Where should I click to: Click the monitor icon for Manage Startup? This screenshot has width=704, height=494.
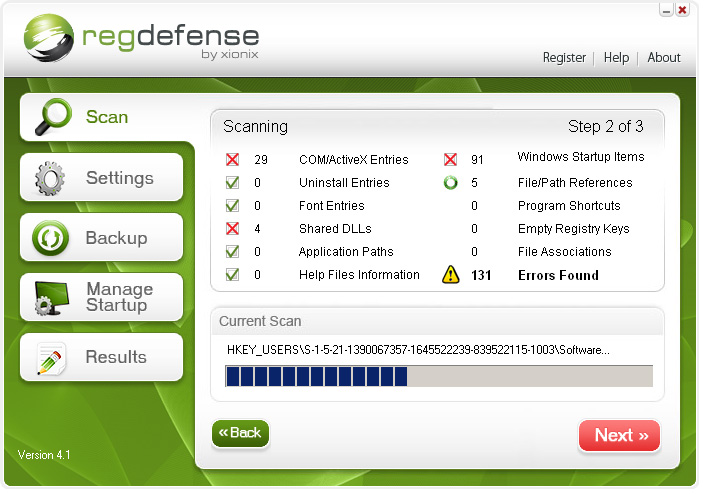pos(52,298)
